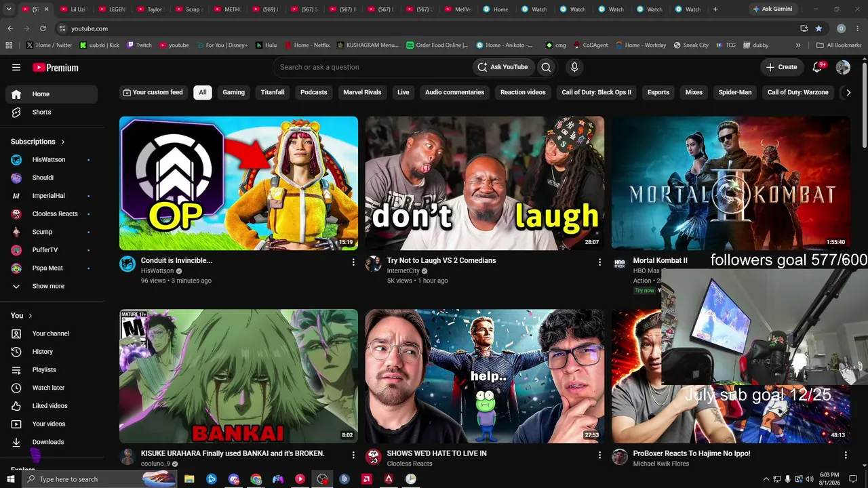Open options menu for SHOWS WE'D HATE video
This screenshot has width=868, height=488.
[x=599, y=455]
